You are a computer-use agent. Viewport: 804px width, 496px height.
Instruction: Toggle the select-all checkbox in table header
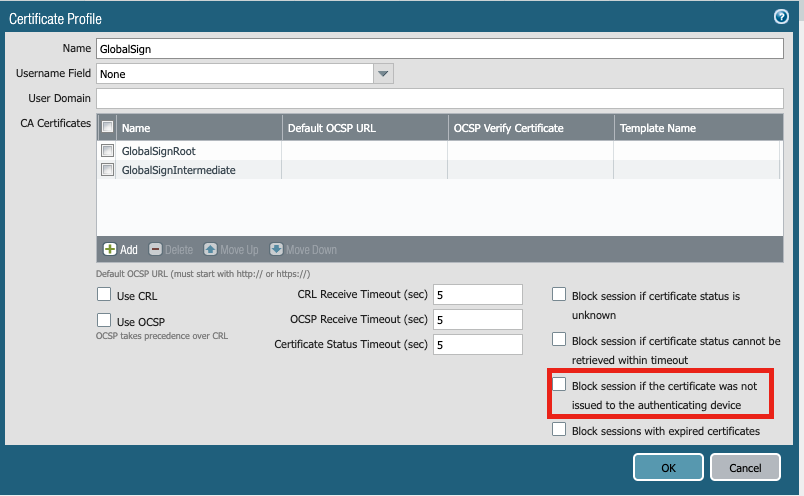[x=107, y=128]
